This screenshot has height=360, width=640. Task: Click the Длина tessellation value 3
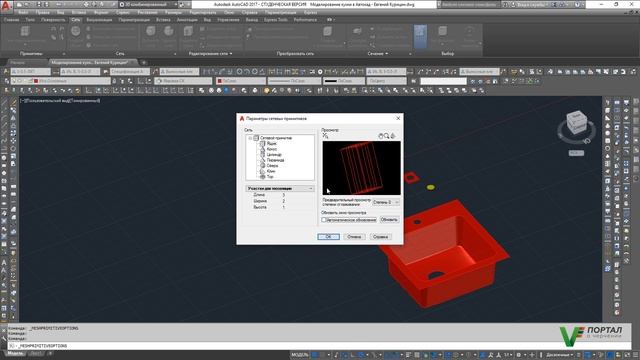[284, 195]
